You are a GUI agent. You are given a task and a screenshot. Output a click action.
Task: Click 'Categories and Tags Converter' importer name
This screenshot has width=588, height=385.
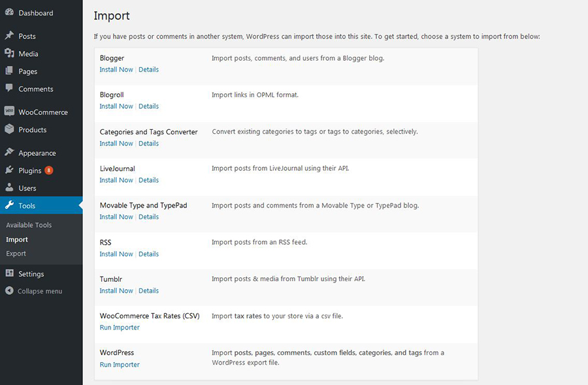tap(148, 132)
